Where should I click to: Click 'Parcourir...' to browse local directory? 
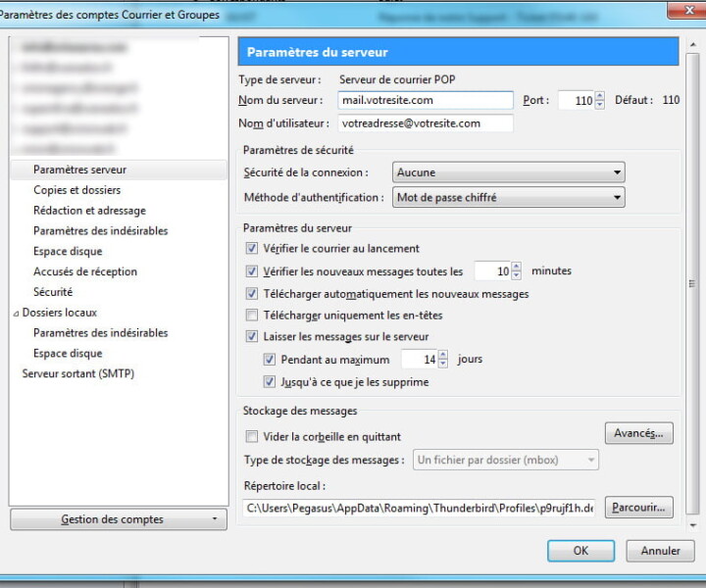click(638, 508)
